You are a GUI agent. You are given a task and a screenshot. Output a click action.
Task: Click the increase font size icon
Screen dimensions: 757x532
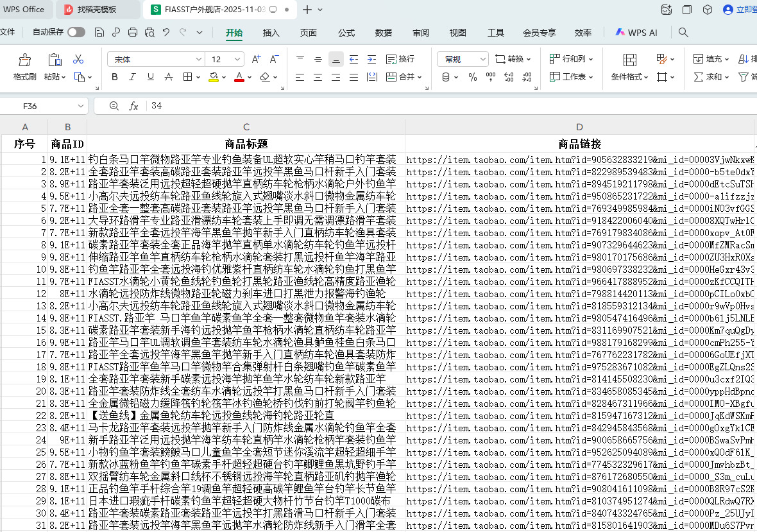tap(256, 59)
